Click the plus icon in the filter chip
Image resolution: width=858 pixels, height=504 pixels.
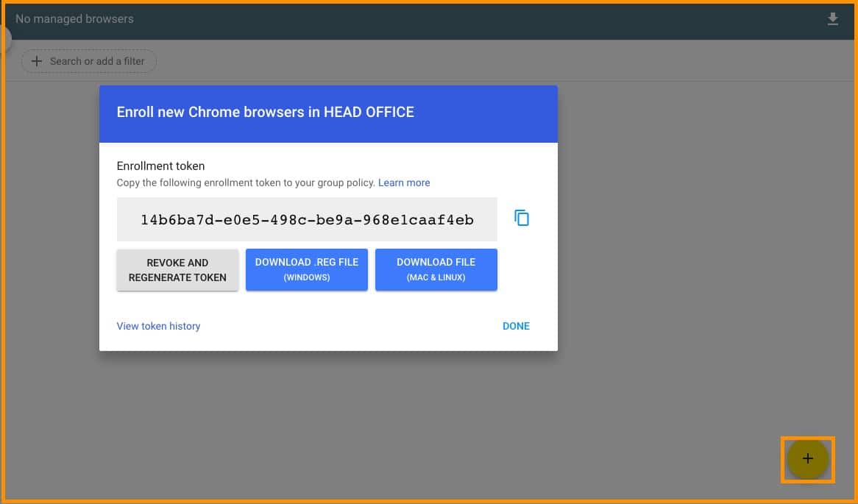37,61
